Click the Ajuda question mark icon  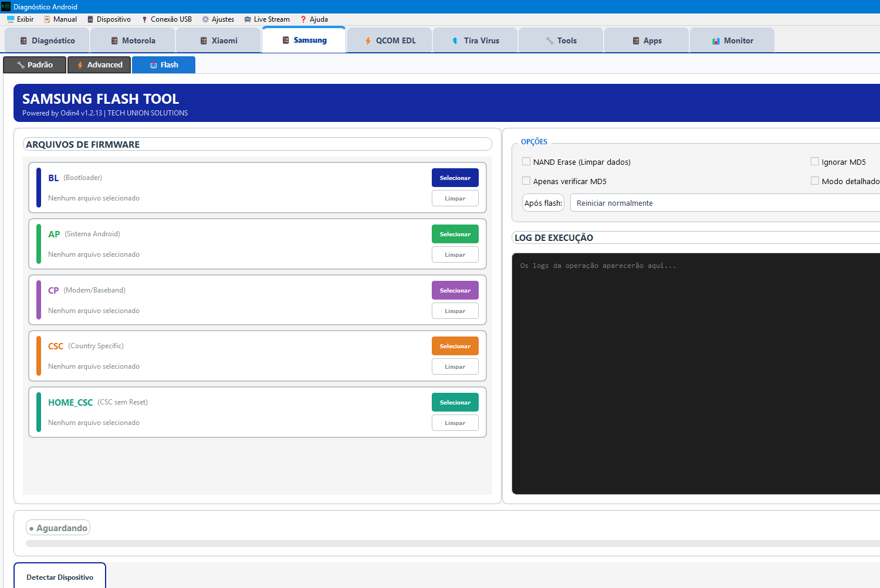coord(303,19)
